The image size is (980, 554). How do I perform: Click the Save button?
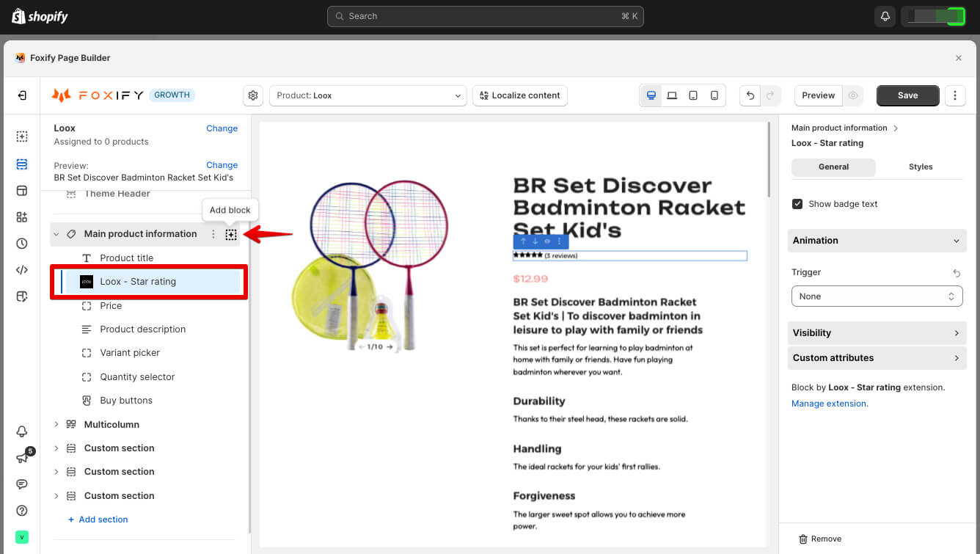[907, 95]
